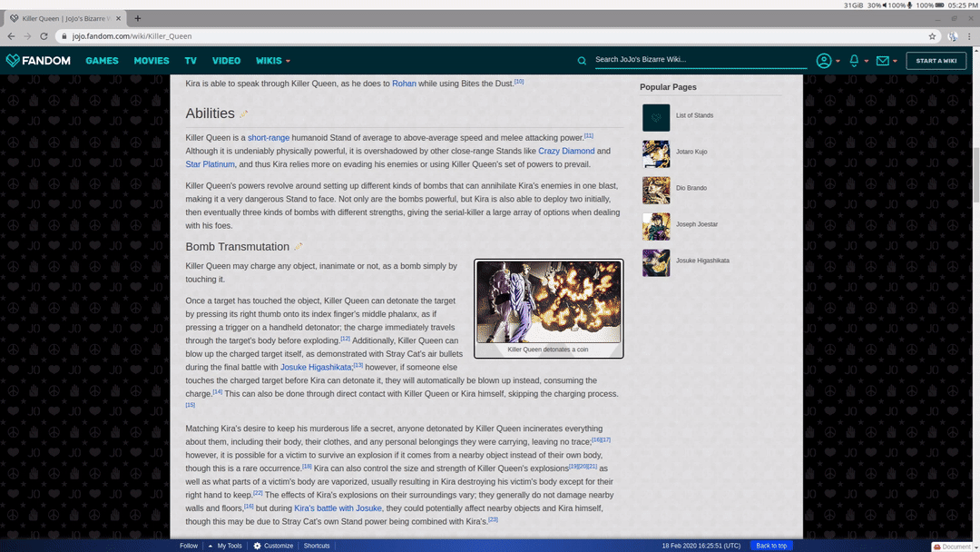Open citation reference 23
This screenshot has width=980, height=552.
[493, 519]
